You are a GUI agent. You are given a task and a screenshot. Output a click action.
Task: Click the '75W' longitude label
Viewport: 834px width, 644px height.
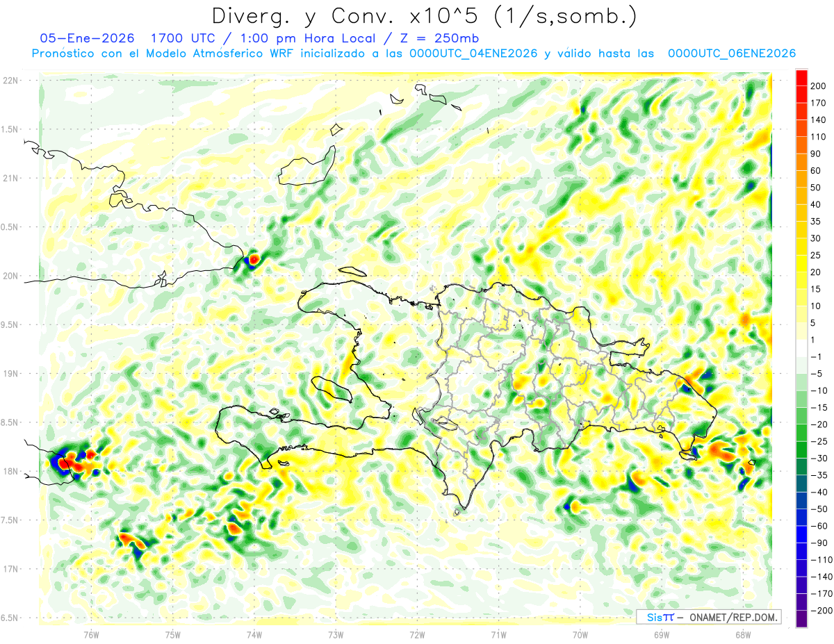pyautogui.click(x=172, y=634)
